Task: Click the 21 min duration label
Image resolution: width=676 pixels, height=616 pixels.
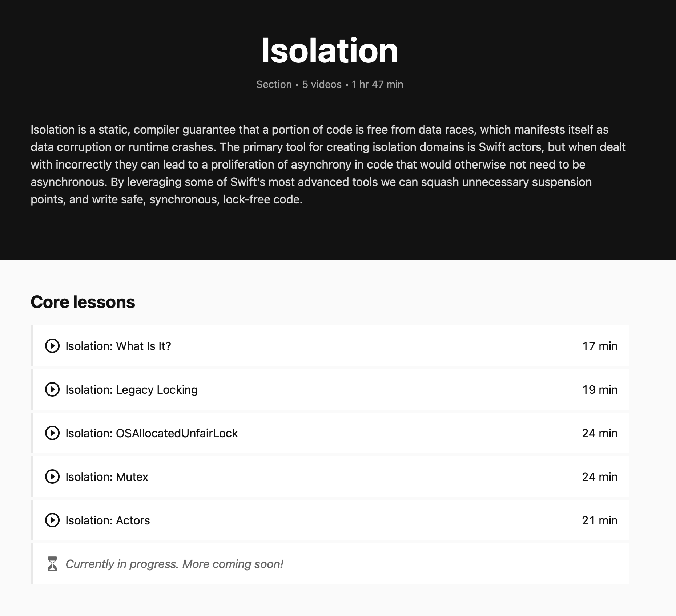Action: (x=600, y=520)
